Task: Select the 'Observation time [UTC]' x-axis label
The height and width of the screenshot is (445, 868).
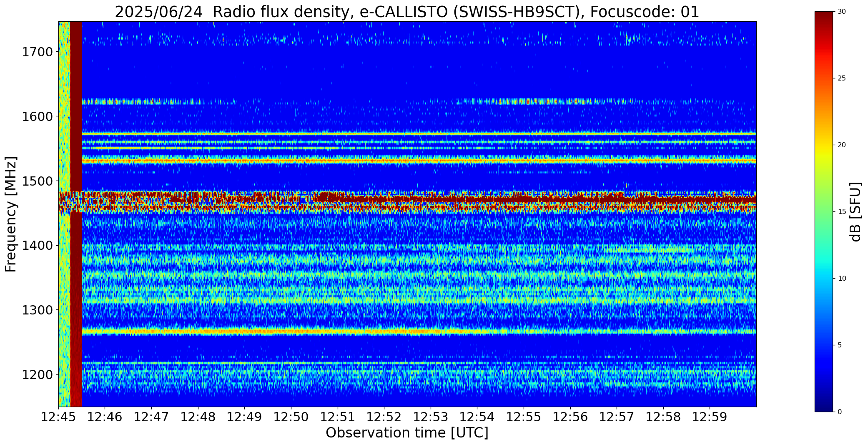Action: [x=407, y=433]
